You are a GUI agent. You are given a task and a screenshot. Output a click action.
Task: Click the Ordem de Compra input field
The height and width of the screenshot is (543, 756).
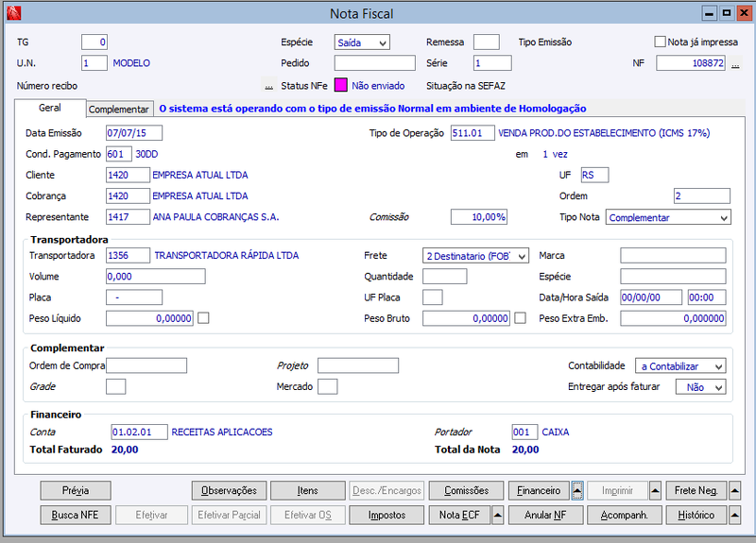146,365
